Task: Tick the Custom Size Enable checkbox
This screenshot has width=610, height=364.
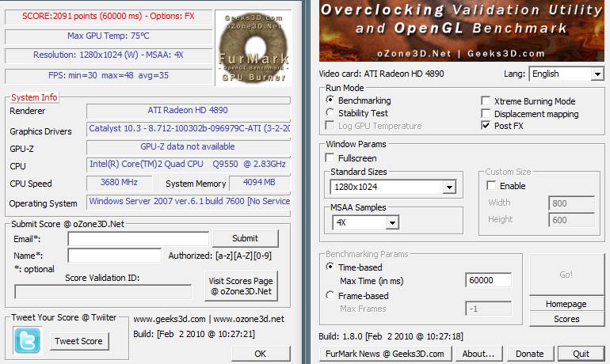Action: 491,185
